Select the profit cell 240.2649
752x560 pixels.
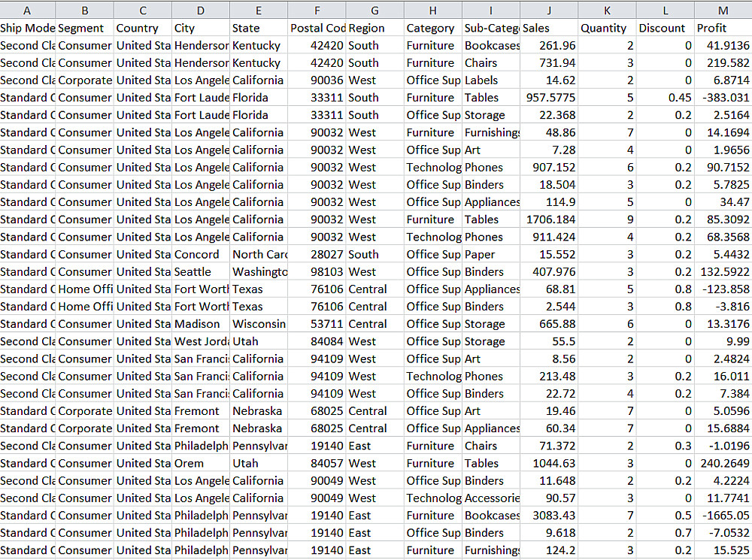[x=723, y=464]
